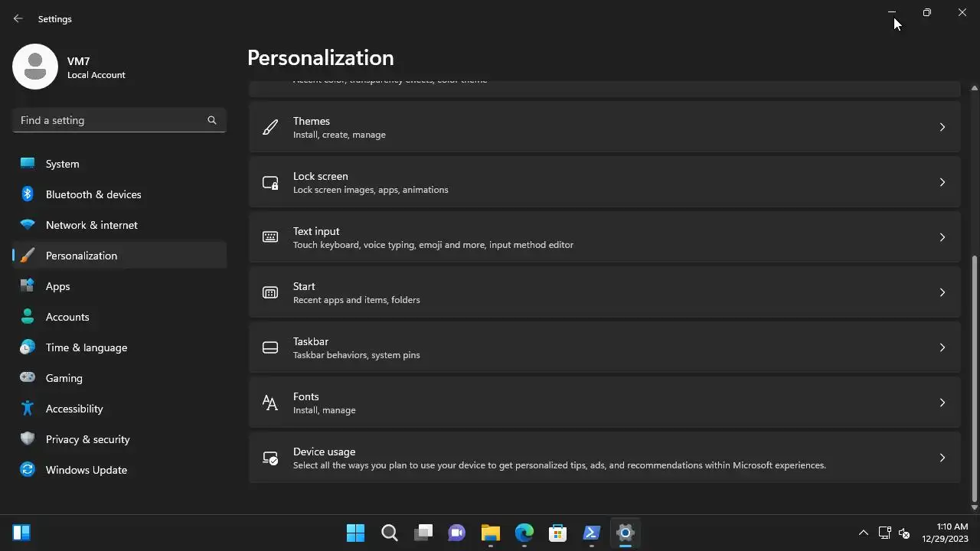Click the Lock screen monitor icon

pyautogui.click(x=270, y=182)
